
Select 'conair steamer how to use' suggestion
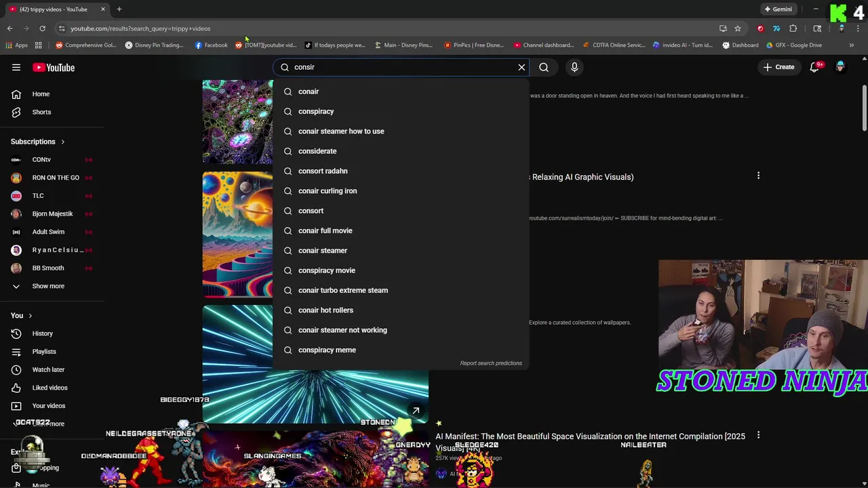[401, 131]
